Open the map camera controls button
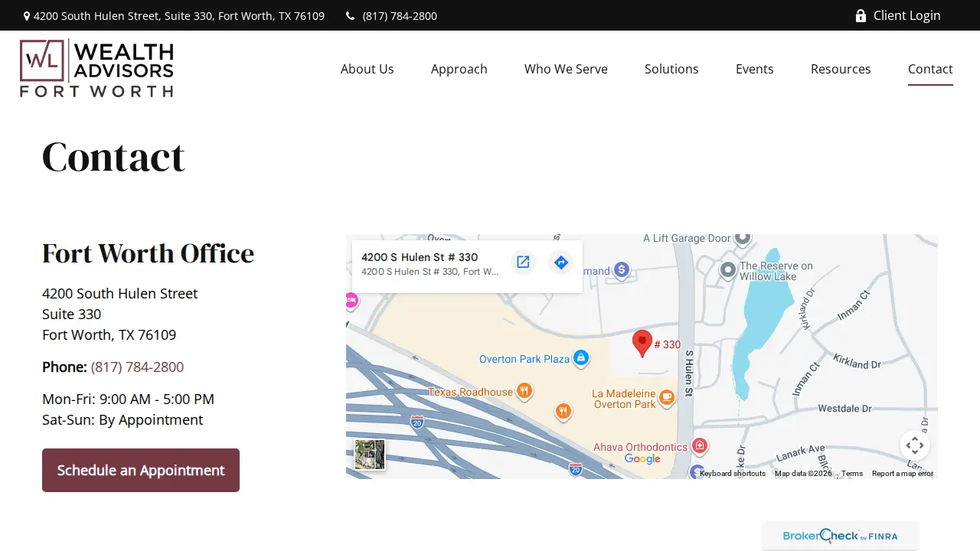This screenshot has height=551, width=980. tap(915, 445)
